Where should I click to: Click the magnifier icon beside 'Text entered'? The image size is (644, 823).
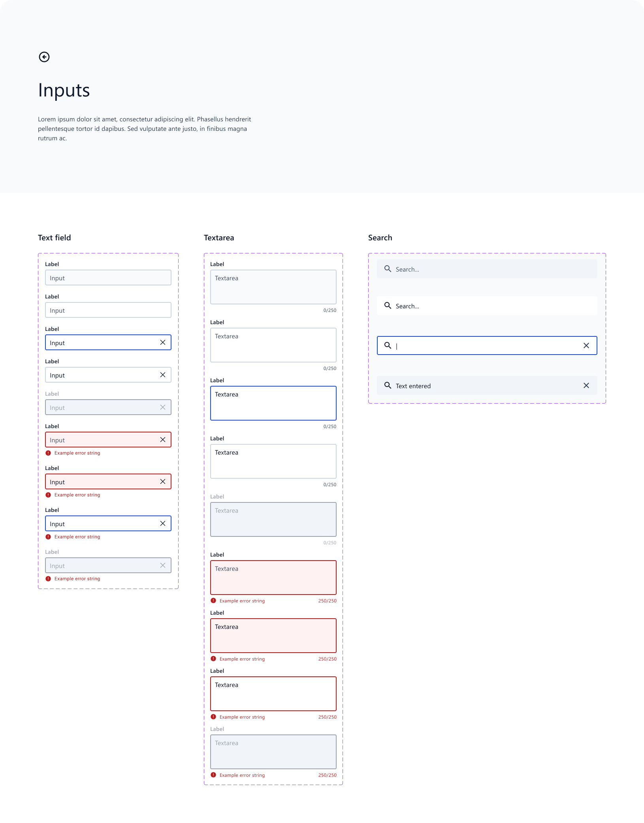tap(388, 385)
